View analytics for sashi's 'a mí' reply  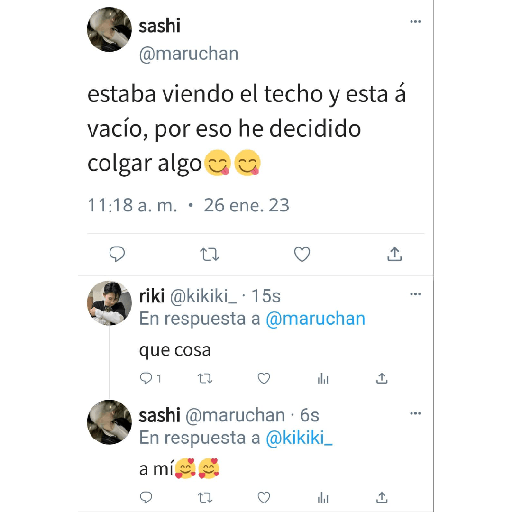tap(323, 498)
